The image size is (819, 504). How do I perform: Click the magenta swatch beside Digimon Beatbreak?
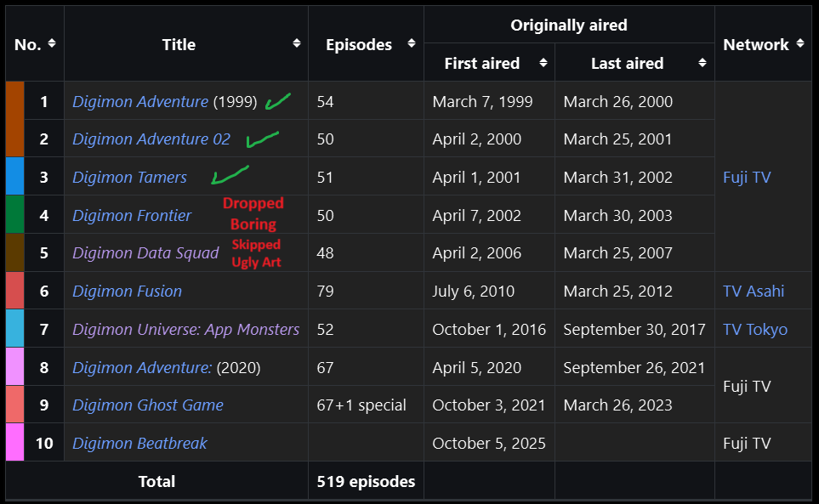14,443
